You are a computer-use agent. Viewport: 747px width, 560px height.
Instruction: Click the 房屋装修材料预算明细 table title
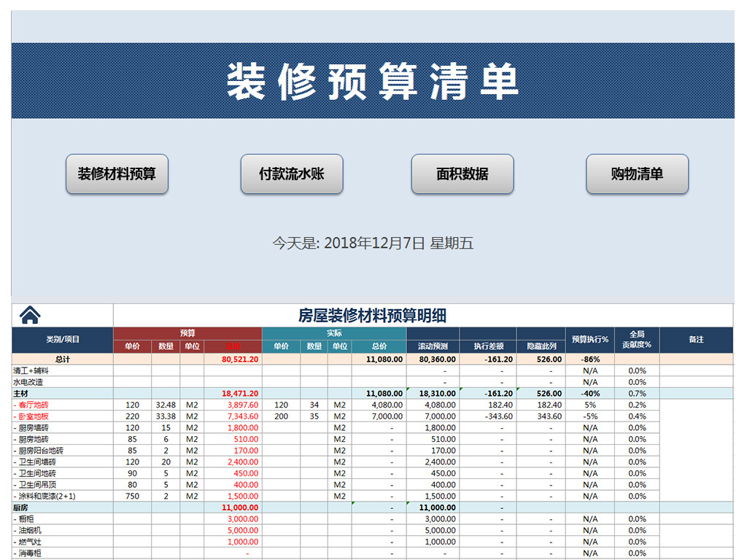point(372,315)
